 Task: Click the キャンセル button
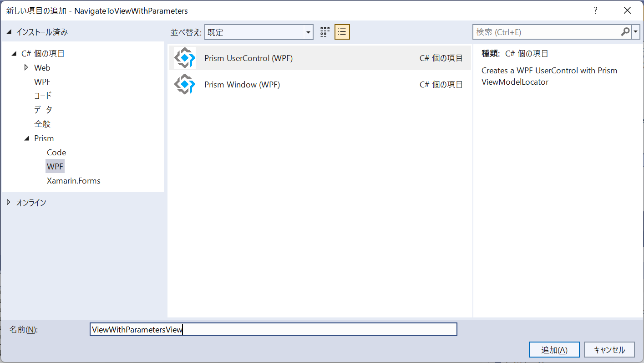point(609,350)
